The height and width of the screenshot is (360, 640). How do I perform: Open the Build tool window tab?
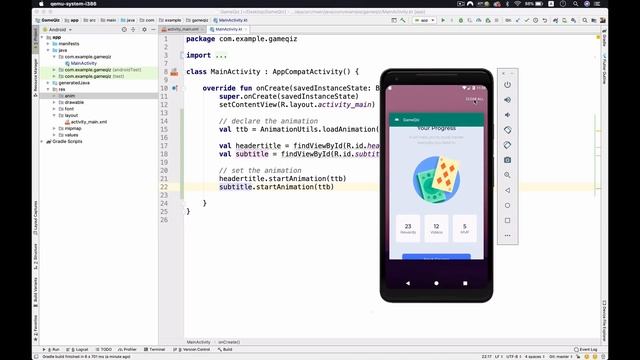tap(224, 349)
